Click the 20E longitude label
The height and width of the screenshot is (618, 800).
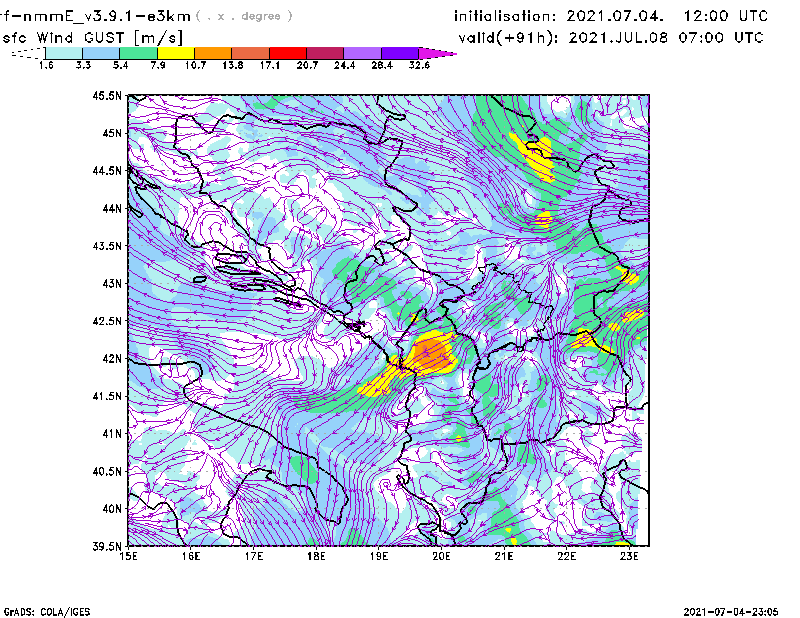[x=441, y=556]
